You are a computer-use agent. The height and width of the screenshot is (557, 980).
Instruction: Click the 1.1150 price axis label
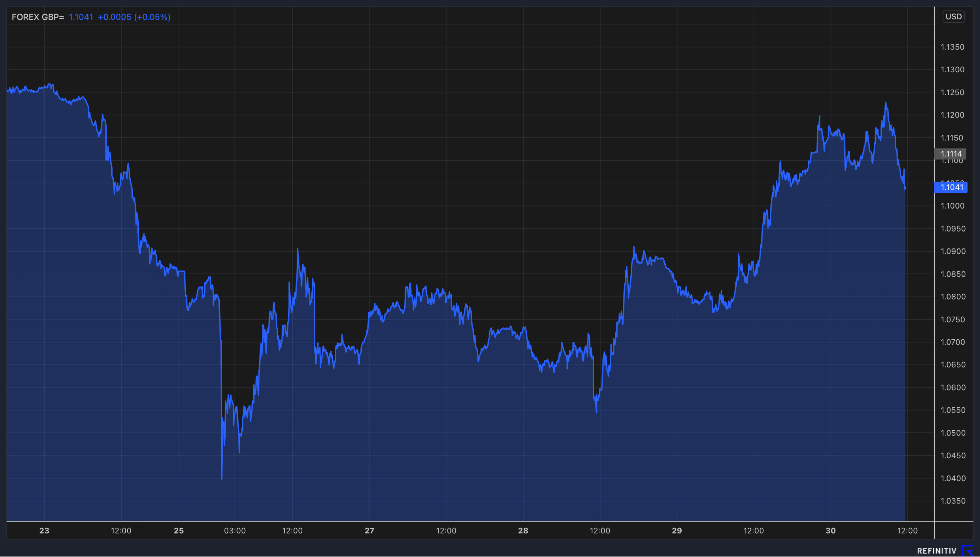[x=952, y=138]
